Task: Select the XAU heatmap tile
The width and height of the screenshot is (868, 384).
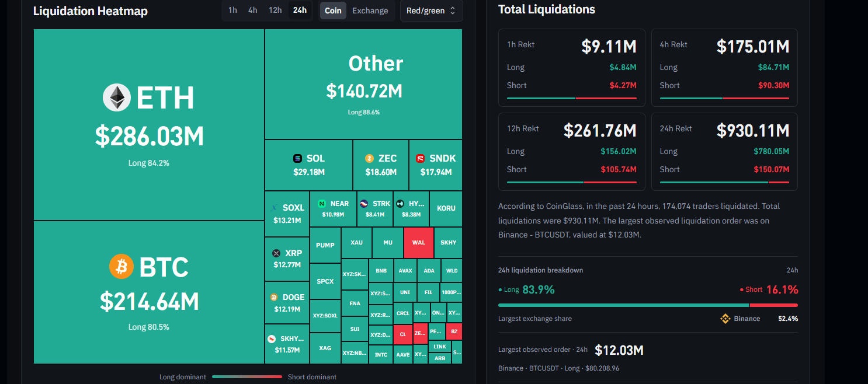Action: tap(356, 243)
